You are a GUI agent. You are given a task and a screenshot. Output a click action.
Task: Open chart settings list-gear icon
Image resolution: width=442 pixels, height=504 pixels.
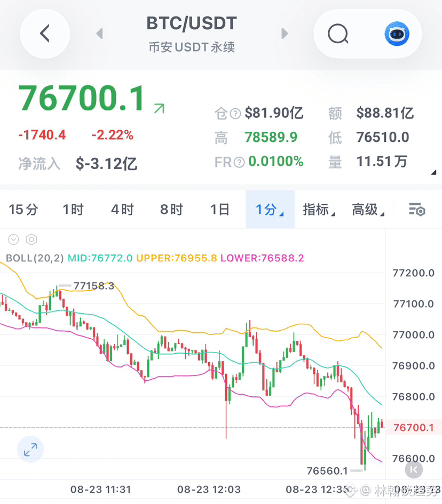coord(417,210)
